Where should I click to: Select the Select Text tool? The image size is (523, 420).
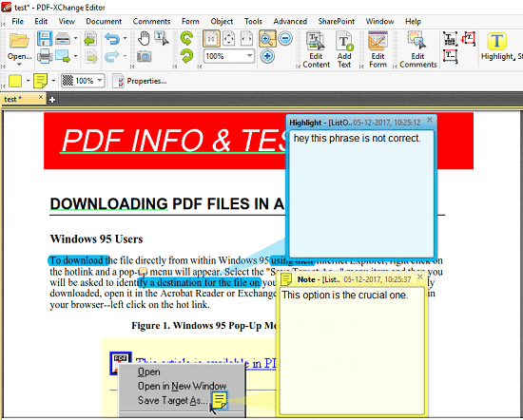click(x=162, y=38)
